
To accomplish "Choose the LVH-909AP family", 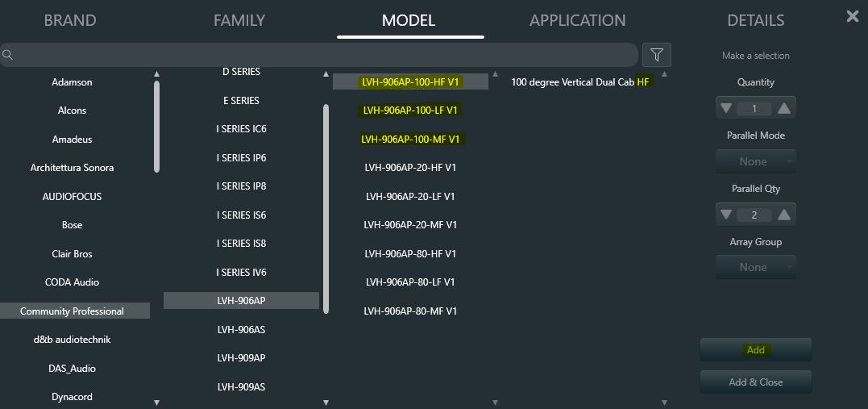I will (241, 357).
